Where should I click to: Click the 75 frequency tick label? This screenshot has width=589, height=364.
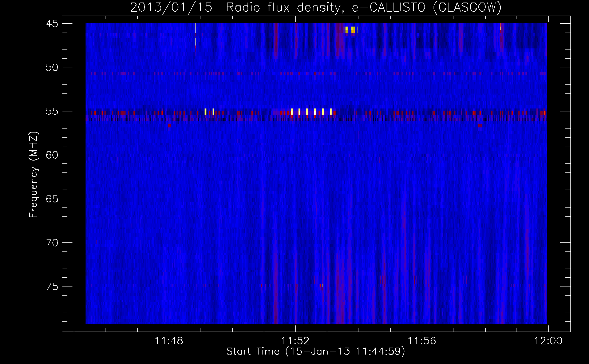click(x=52, y=287)
